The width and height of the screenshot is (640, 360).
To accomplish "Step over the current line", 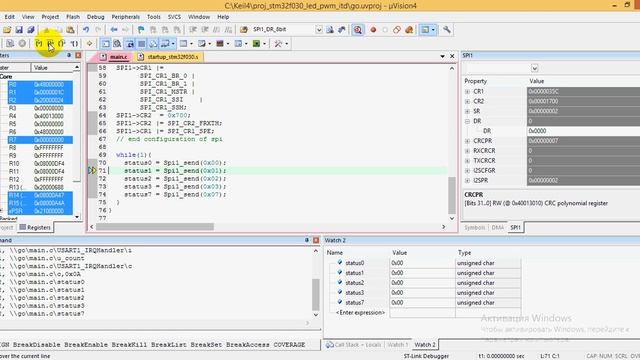I will (50, 44).
